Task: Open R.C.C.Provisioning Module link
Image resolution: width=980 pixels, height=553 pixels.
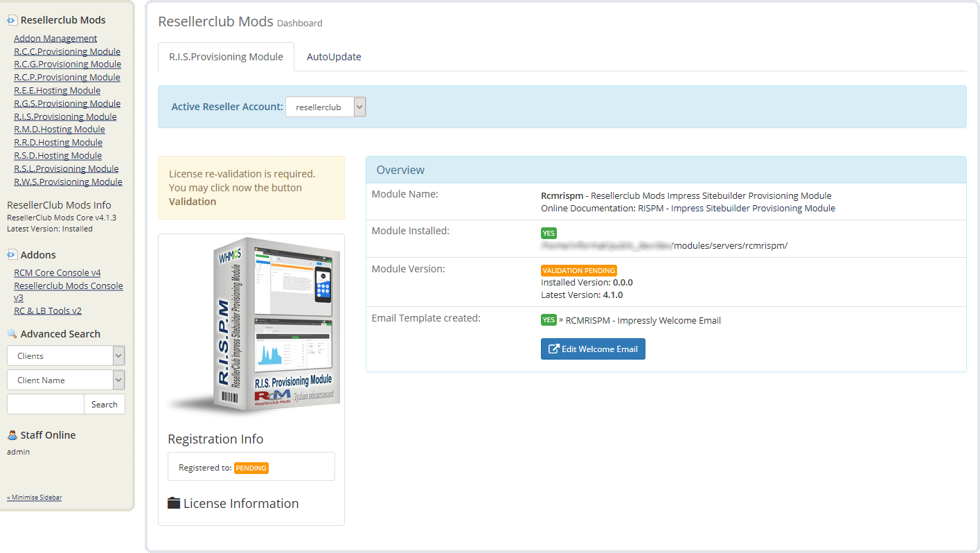Action: (67, 51)
